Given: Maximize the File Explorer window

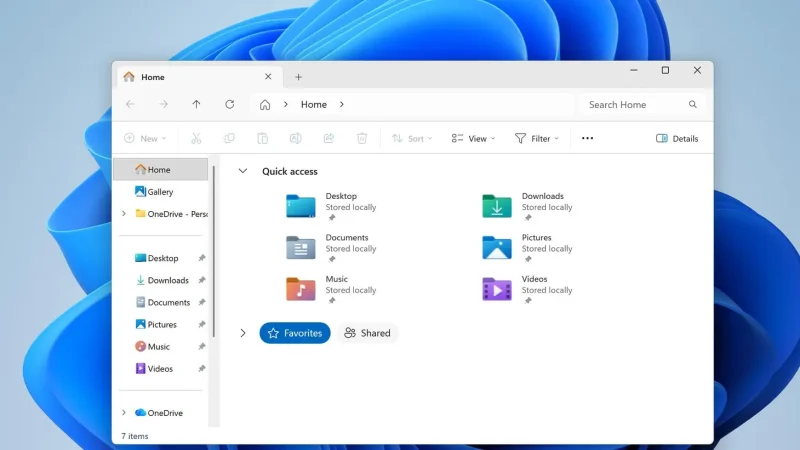Looking at the screenshot, I should point(665,70).
